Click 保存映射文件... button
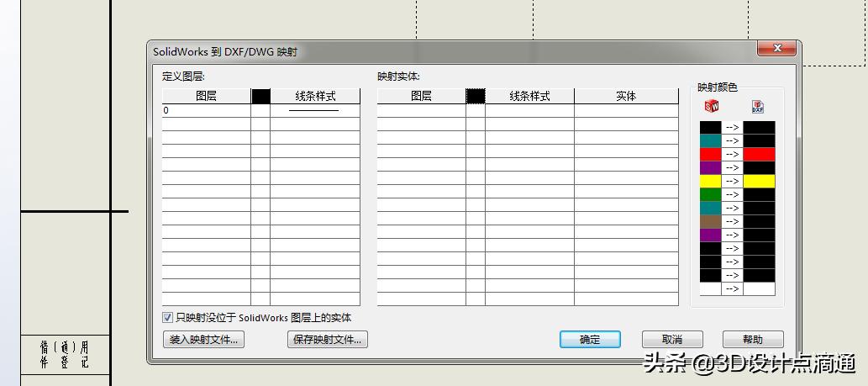 pyautogui.click(x=328, y=340)
